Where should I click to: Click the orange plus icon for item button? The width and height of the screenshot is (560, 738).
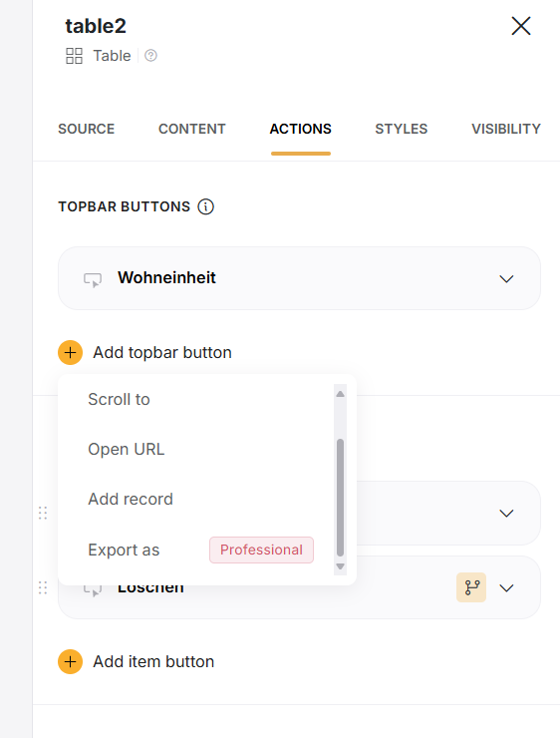coord(70,662)
